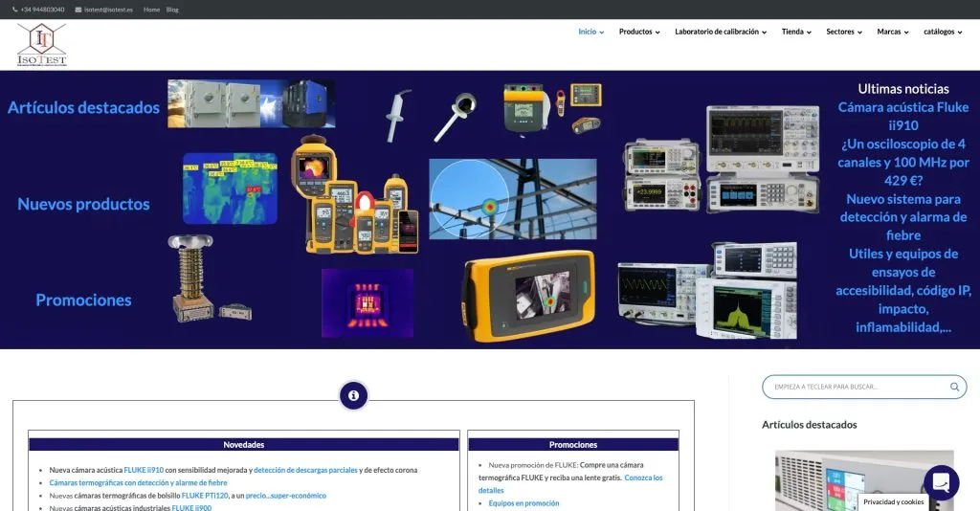Open the Blog link in top bar
980x511 pixels.
click(172, 10)
